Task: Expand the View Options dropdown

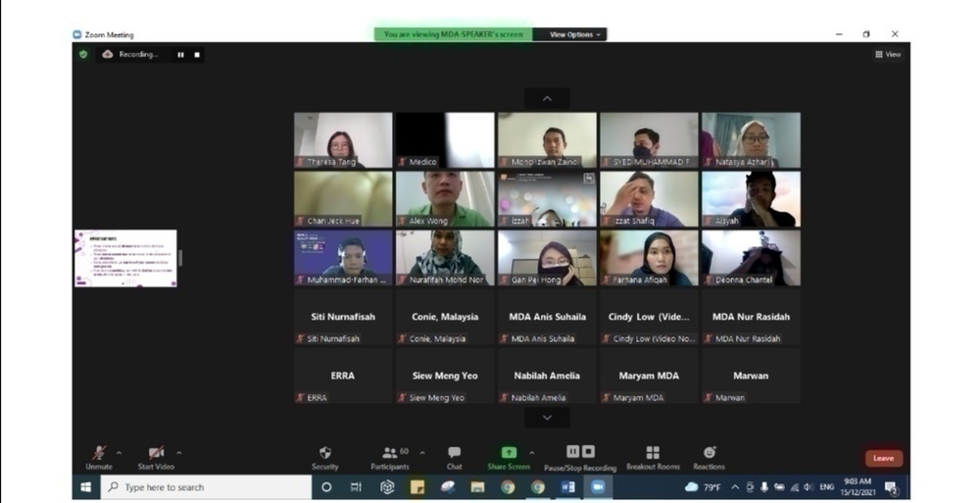Action: coord(575,34)
